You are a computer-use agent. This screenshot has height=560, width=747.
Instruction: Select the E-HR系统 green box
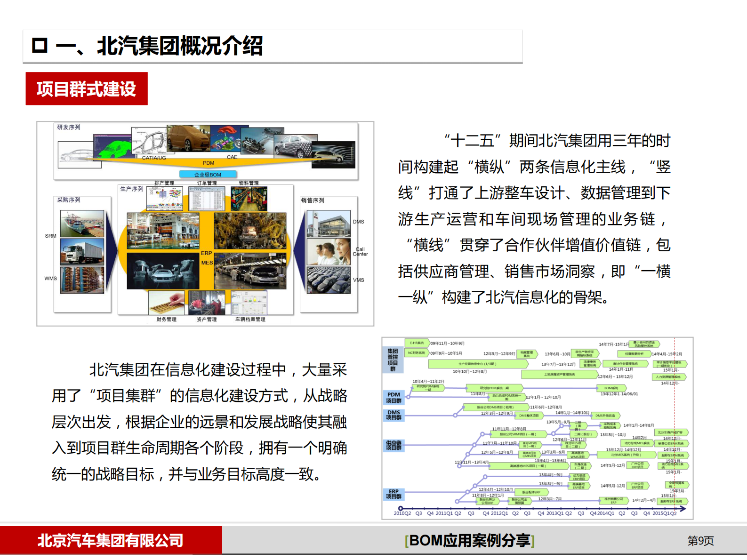point(417,343)
